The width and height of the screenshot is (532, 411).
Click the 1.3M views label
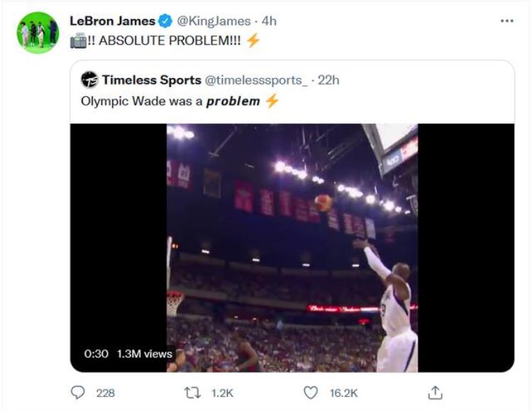coord(145,354)
